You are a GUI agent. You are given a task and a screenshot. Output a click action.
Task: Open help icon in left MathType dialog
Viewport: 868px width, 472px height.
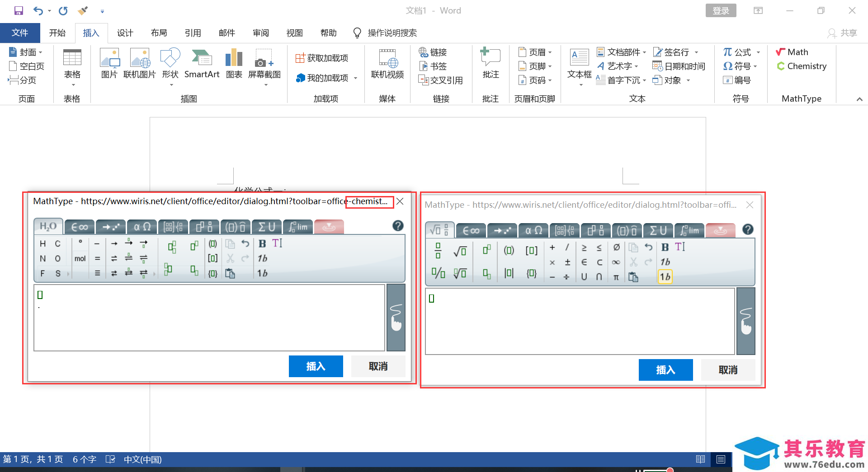(398, 226)
